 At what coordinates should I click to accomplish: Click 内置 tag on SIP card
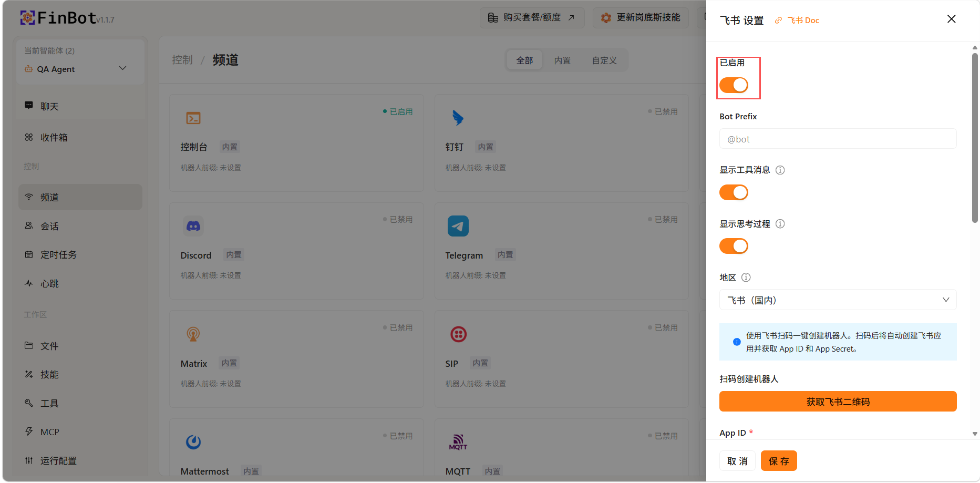tap(480, 363)
